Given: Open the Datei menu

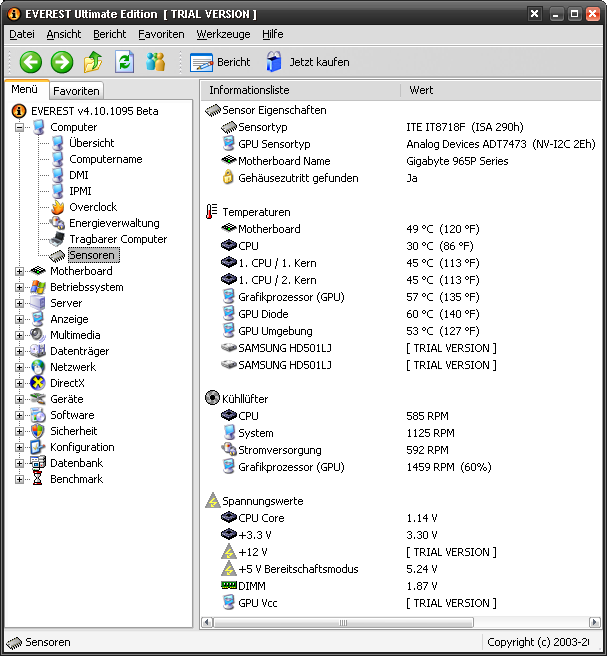Looking at the screenshot, I should [22, 34].
